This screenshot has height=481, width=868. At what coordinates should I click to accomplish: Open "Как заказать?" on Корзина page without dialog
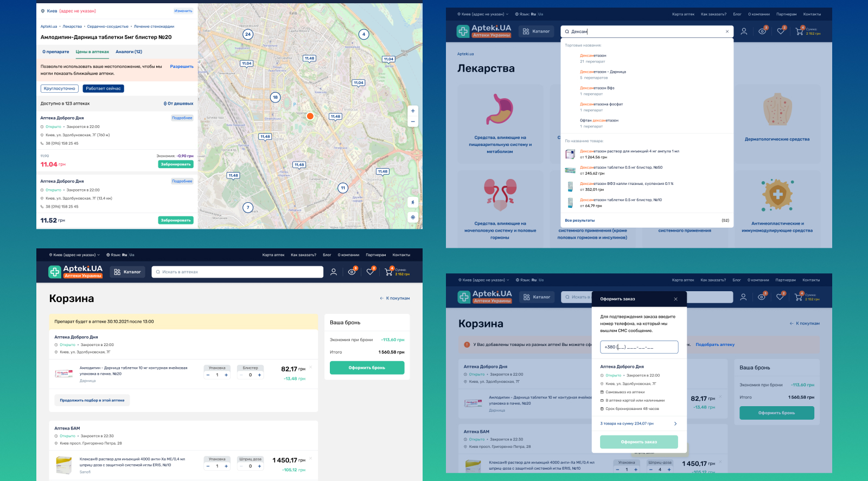point(303,255)
